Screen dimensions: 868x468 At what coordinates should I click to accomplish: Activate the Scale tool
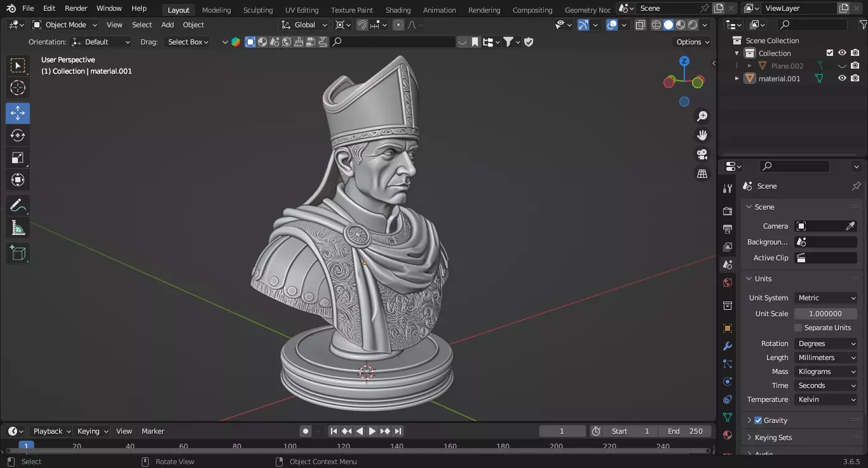coord(18,157)
